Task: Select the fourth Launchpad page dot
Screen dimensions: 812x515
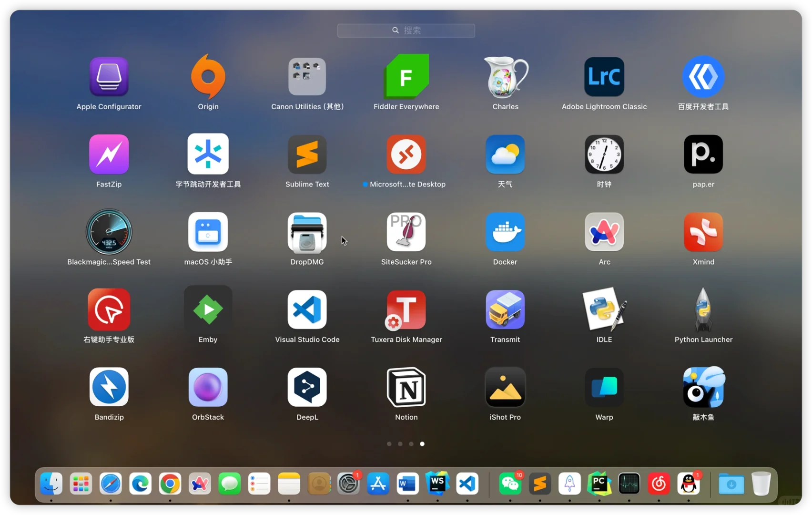Action: pos(422,444)
